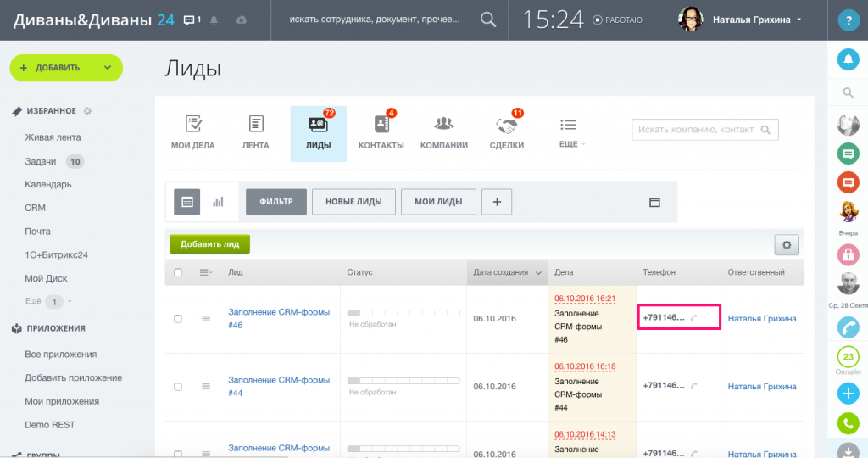Open Задачи in left sidebar
The width and height of the screenshot is (868, 458).
pos(41,161)
